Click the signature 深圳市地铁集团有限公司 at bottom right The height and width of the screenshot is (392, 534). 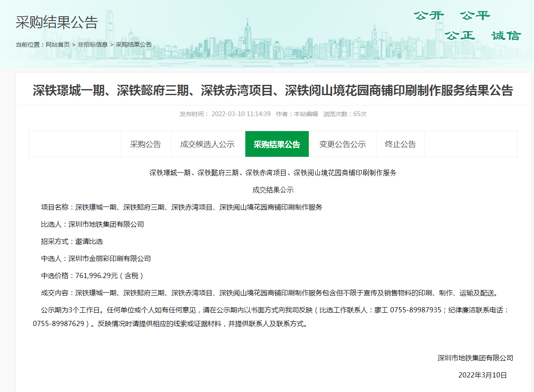point(475,358)
